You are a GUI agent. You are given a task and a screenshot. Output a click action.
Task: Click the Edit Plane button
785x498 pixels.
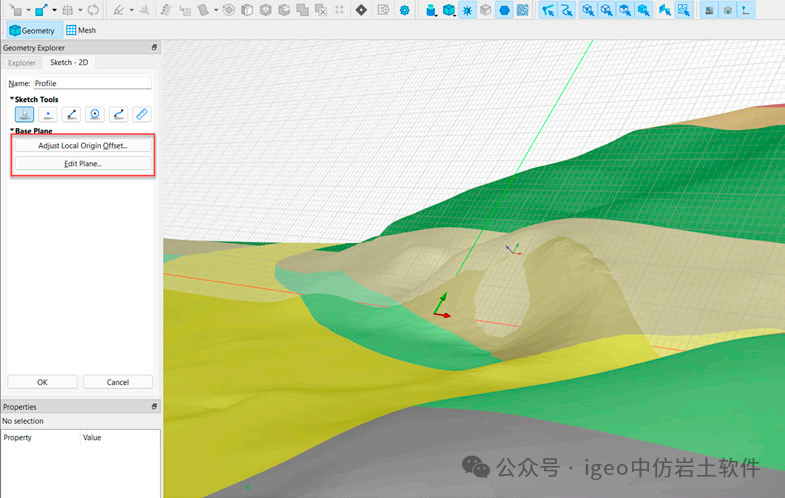82,163
